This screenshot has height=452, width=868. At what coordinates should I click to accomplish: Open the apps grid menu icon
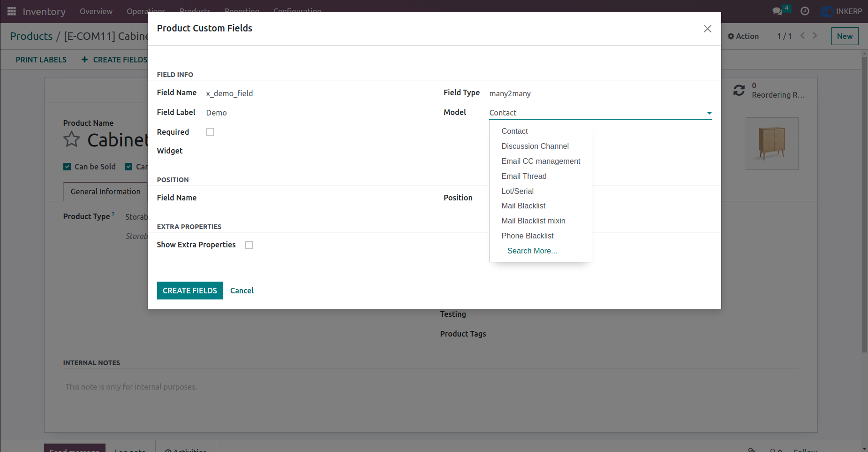click(12, 11)
